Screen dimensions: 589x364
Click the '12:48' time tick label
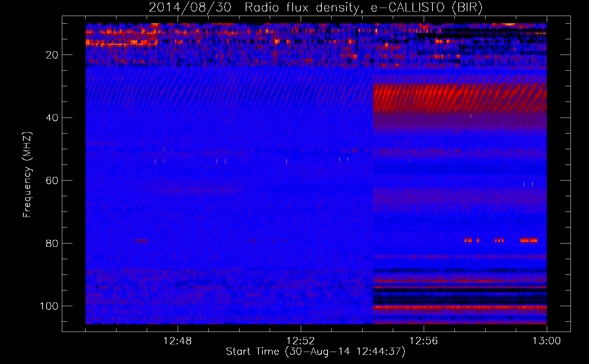tap(178, 341)
